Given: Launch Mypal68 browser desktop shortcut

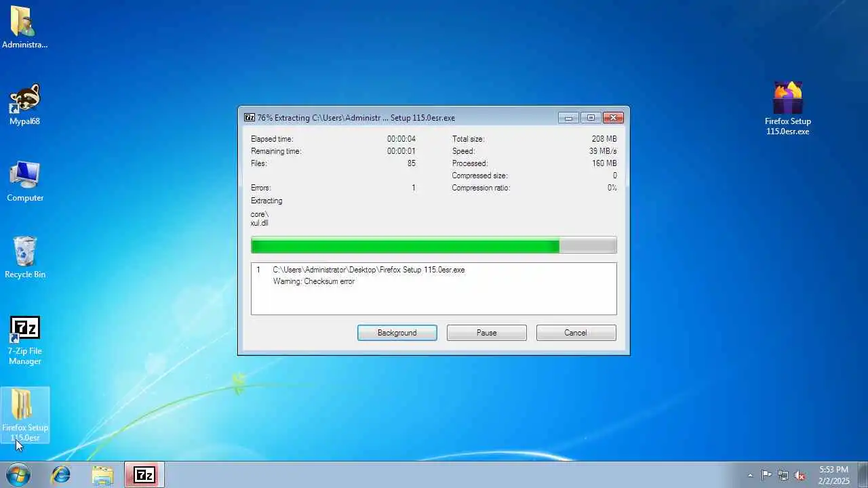Looking at the screenshot, I should 24,104.
